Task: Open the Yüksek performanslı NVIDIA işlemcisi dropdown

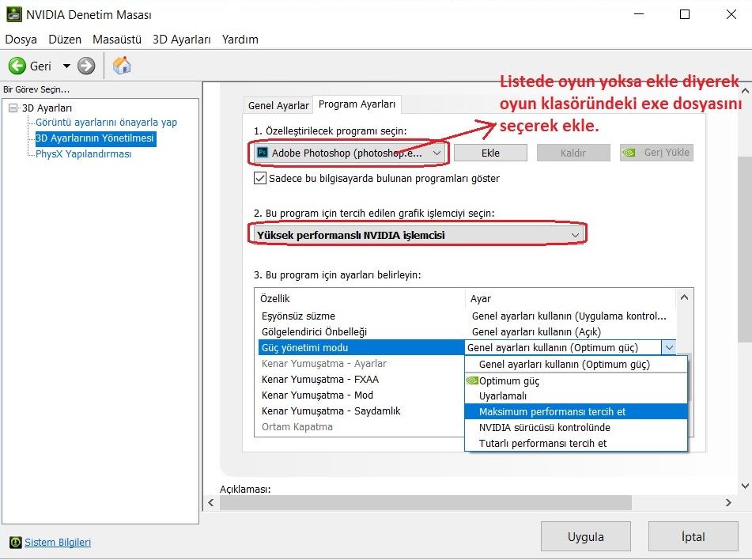Action: coord(418,235)
